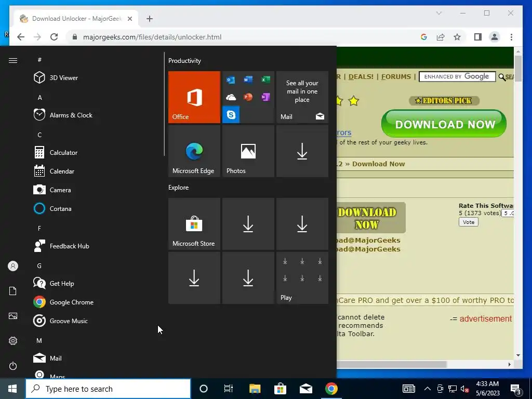This screenshot has width=532, height=399.
Task: Open Chrome profile avatar
Action: pos(495,37)
